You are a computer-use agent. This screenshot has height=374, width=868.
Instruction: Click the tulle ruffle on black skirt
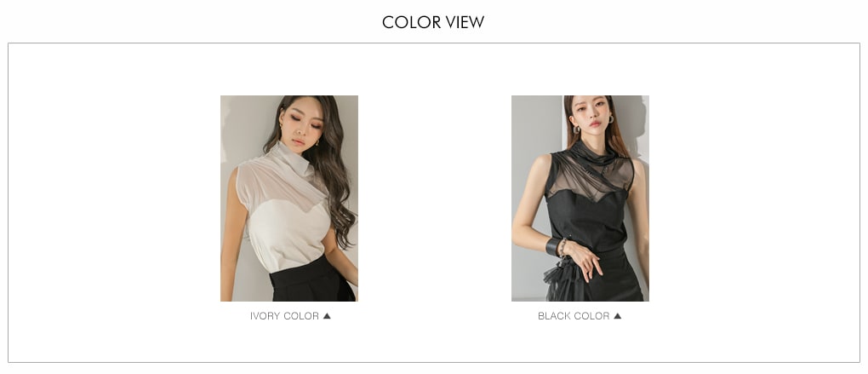click(x=565, y=281)
